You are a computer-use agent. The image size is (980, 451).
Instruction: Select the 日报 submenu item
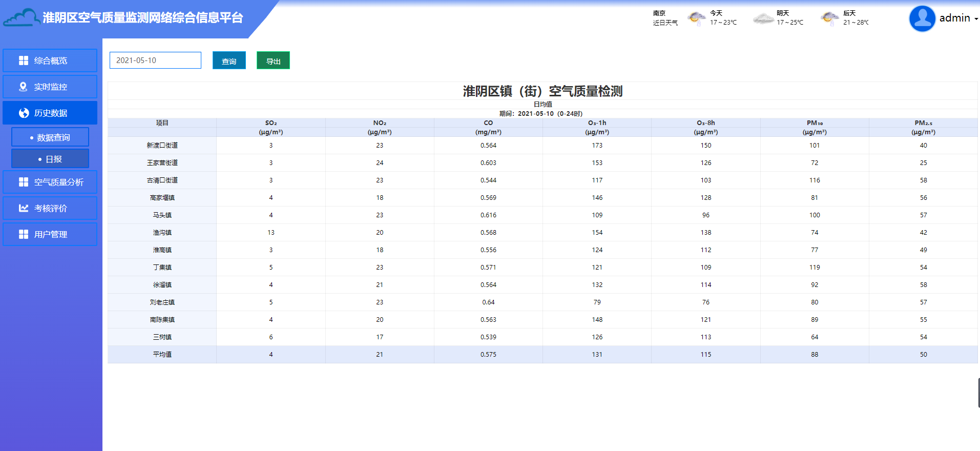click(50, 159)
